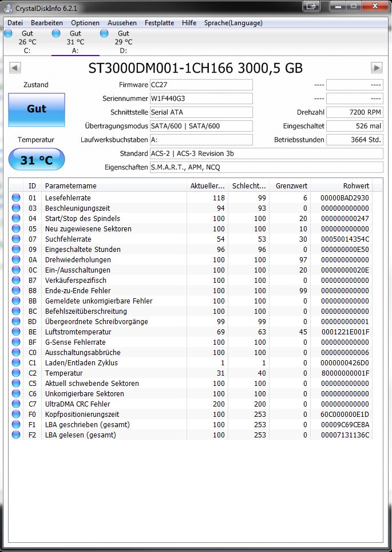Open the Bearbeiten menu
392x552 pixels.
pyautogui.click(x=47, y=23)
